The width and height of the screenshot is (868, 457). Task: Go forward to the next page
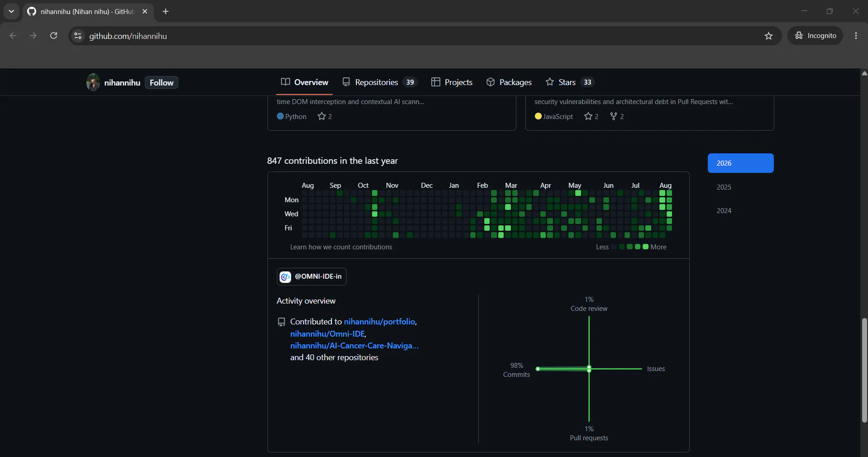pos(33,36)
